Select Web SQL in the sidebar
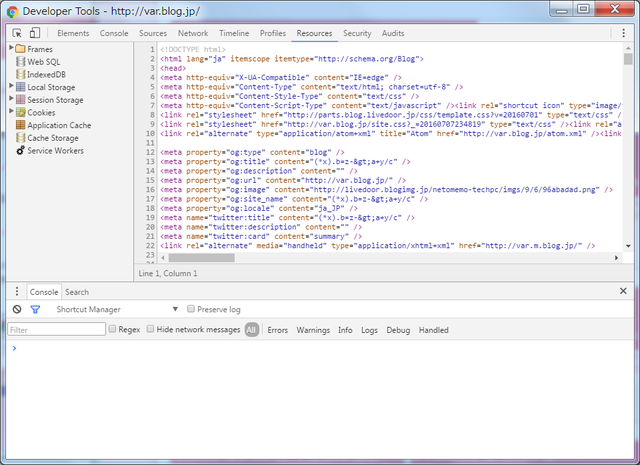640x465 pixels. click(43, 62)
